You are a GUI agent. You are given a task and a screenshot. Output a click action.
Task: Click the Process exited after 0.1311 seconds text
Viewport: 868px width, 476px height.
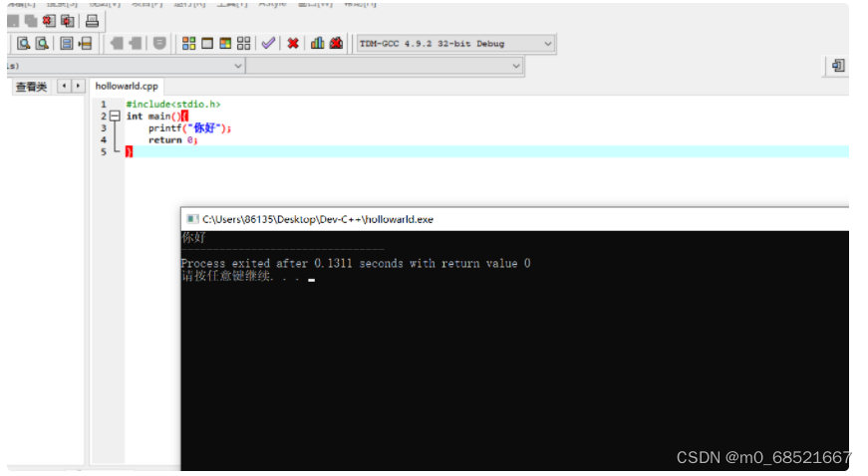point(356,264)
